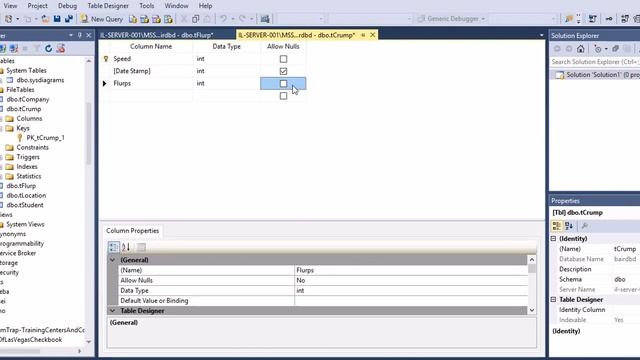
Task: Select Solution 'Solution1' node
Action: [598, 75]
